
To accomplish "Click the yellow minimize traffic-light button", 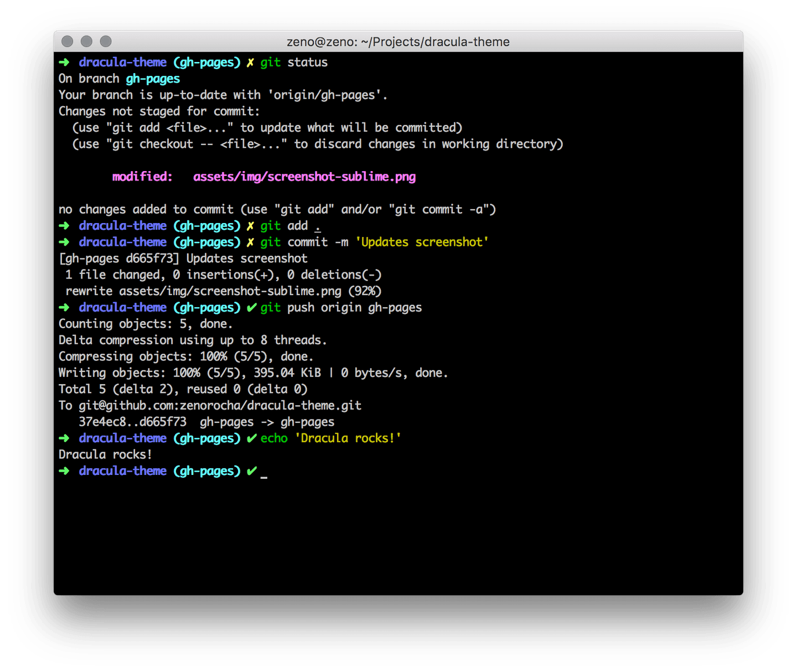I will click(86, 41).
